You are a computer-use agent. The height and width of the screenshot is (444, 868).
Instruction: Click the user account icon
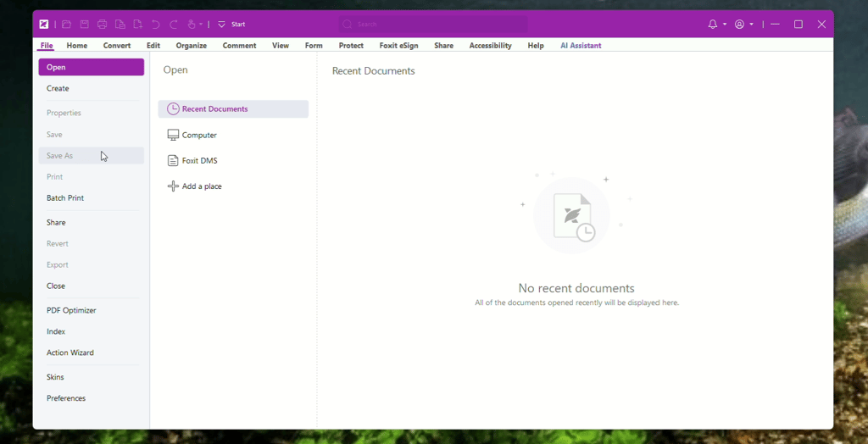739,25
